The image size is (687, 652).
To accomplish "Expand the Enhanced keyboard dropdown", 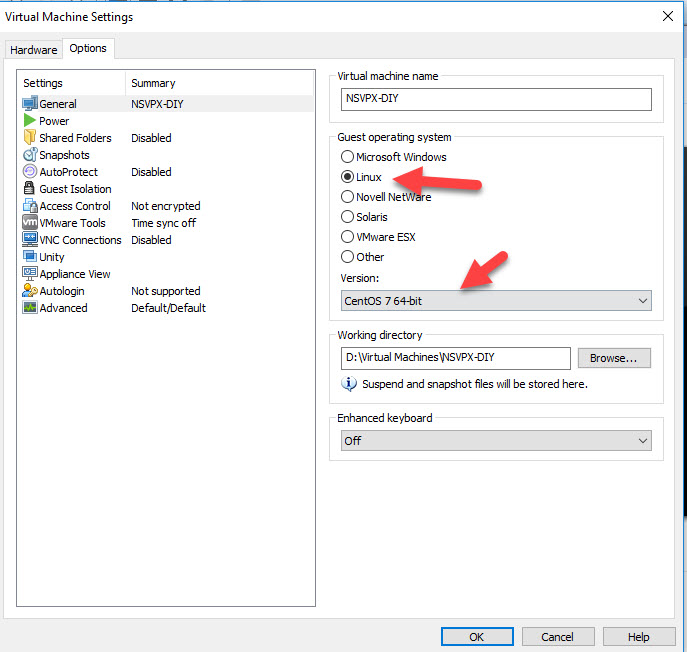I will [496, 441].
